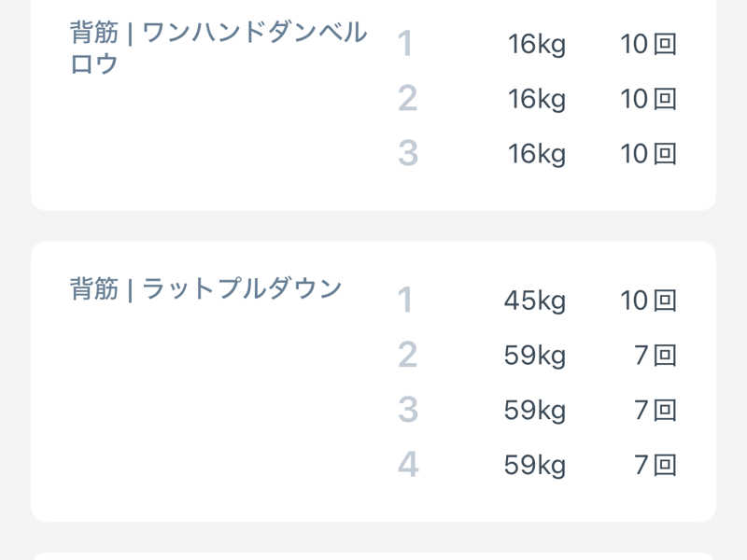Open the ラットプルダウン exercise title
Screen dimensions: 747x560
pos(206,288)
